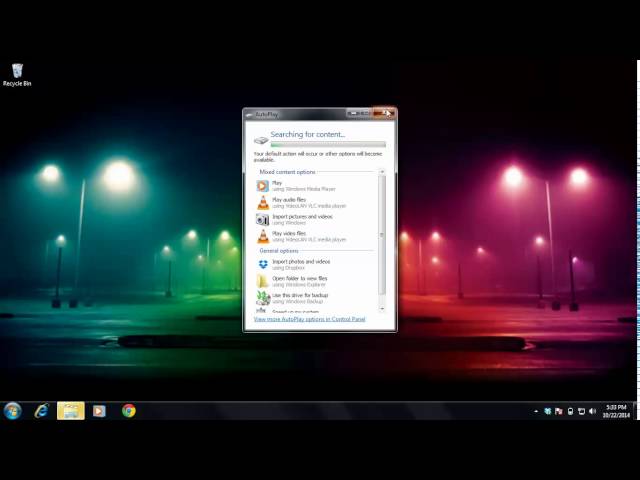Click the Show desktop strip beside the clock
Viewport: 640px width, 480px height.
[636, 411]
